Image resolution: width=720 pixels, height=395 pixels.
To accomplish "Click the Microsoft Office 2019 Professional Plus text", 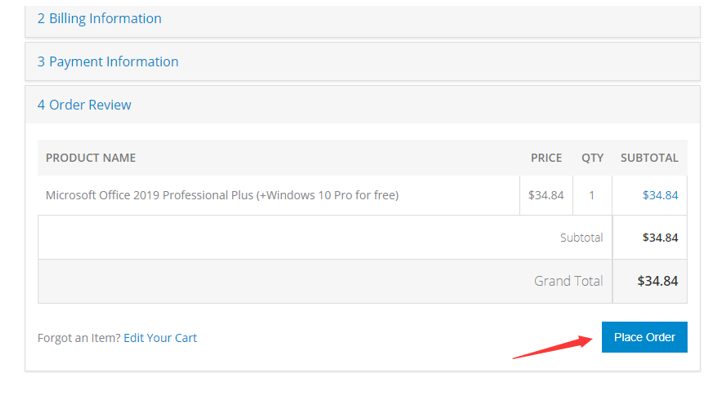I will (x=149, y=195).
